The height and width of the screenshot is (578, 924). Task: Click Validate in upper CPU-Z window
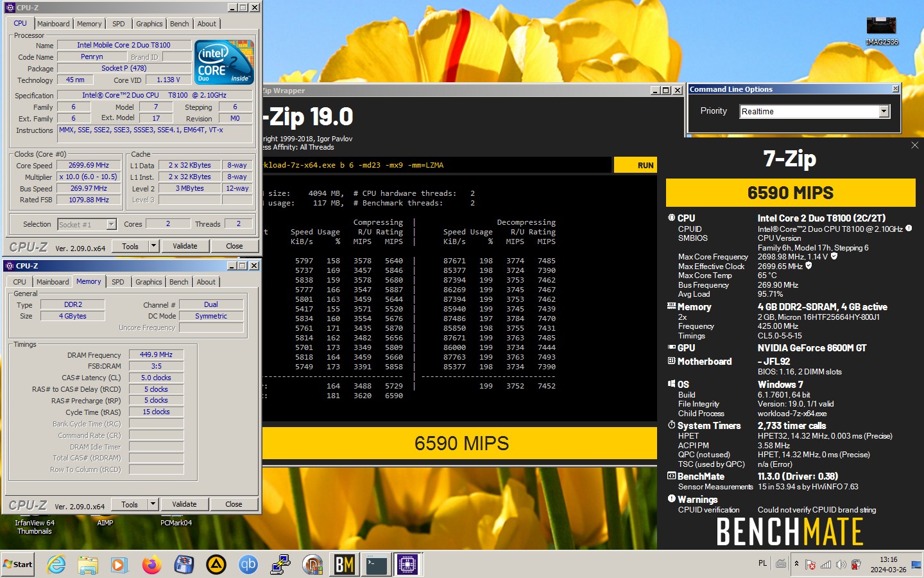coord(185,246)
